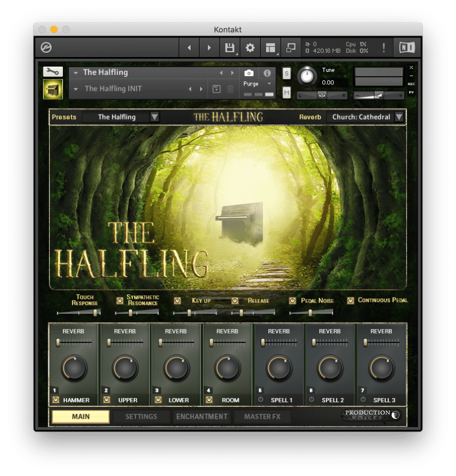This screenshot has width=456, height=476.
Task: Open the Presets dropdown arrow
Action: 154,117
